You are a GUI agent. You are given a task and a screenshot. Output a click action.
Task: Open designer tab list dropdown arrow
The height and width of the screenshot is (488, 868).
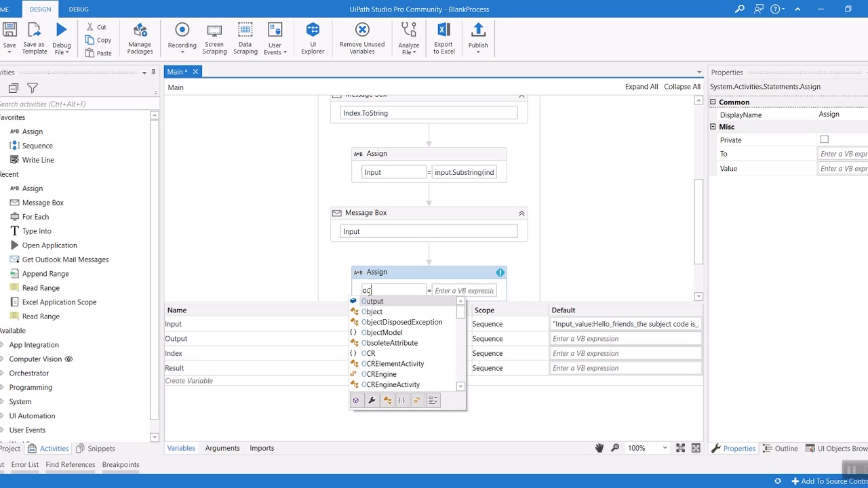(699, 73)
